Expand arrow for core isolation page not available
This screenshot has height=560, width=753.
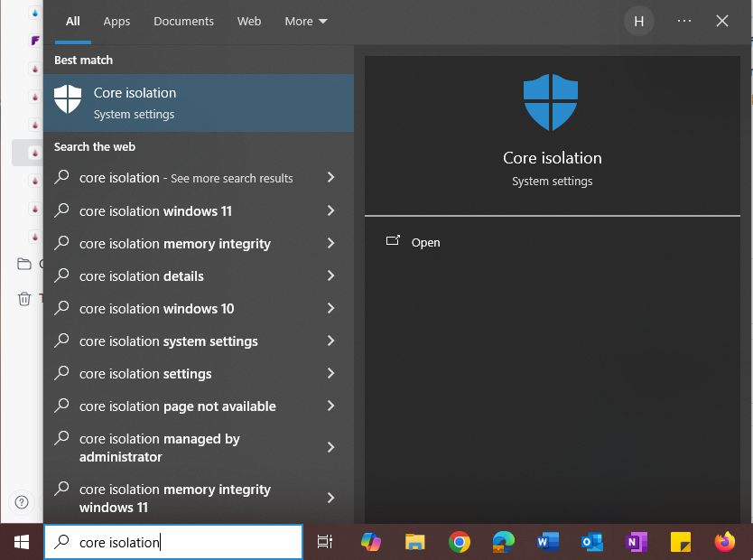point(330,406)
